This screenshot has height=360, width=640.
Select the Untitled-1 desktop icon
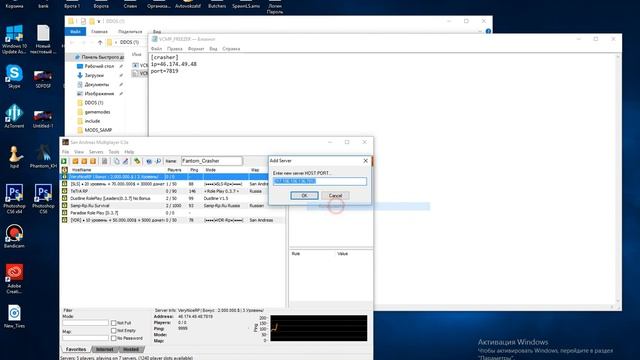click(x=43, y=119)
